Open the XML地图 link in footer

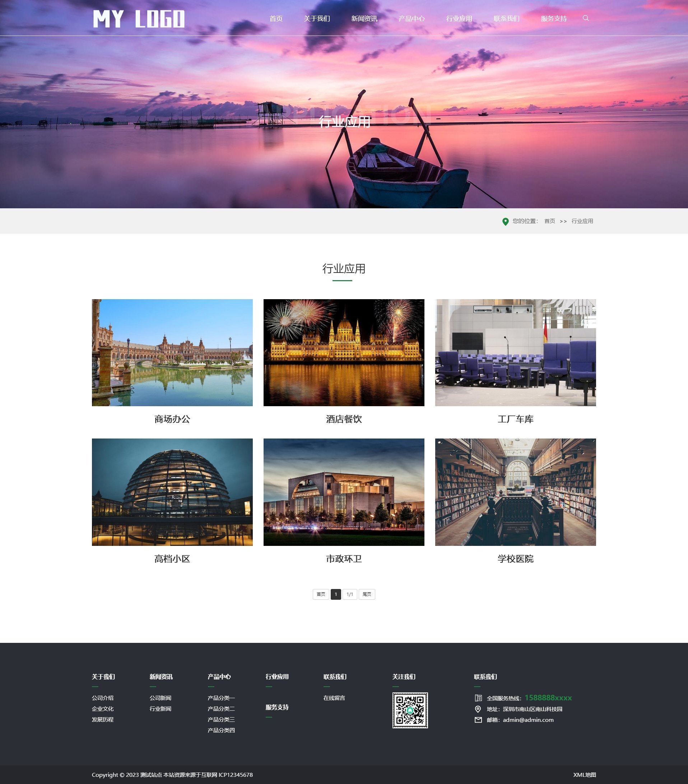(x=584, y=774)
